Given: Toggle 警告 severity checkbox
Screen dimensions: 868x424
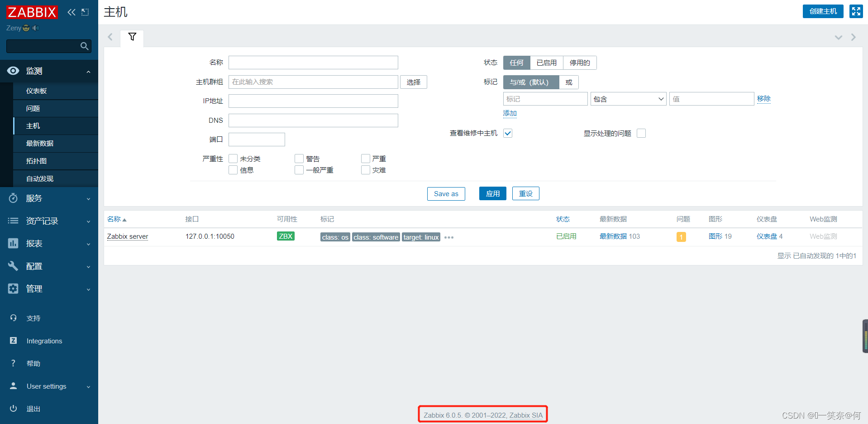Looking at the screenshot, I should [299, 159].
